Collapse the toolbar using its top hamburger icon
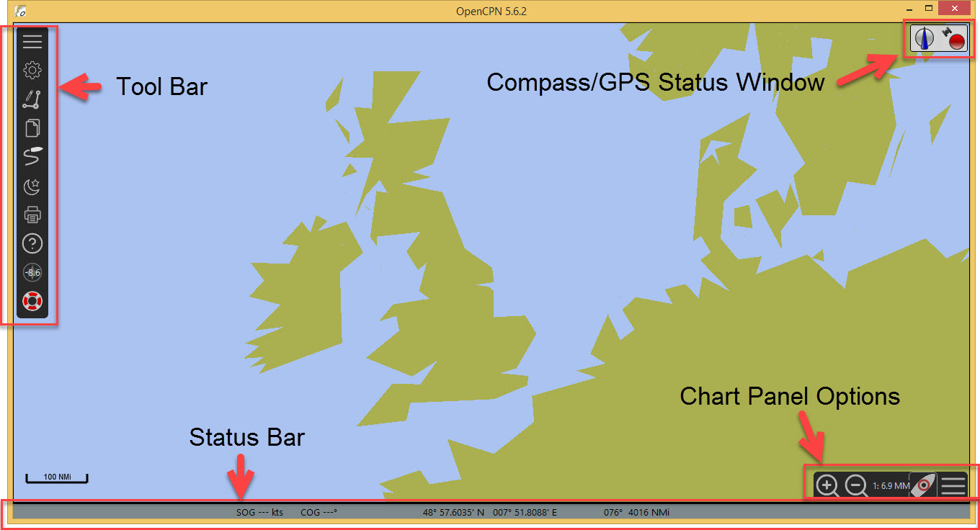Viewport: 980px width, 530px height. 32,41
